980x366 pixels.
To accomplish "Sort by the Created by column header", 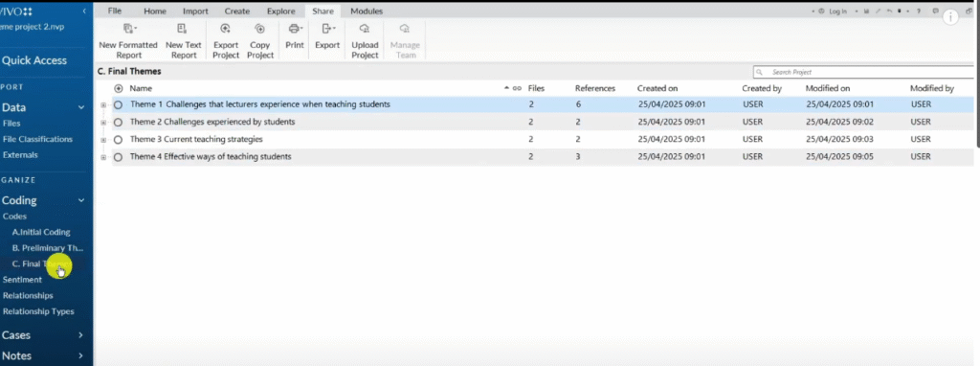I will 762,89.
